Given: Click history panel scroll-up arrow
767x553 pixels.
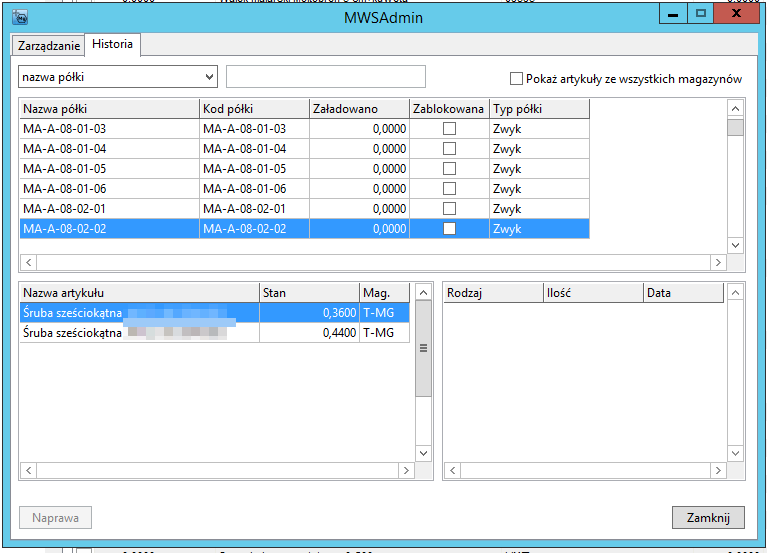Looking at the screenshot, I should pyautogui.click(x=735, y=292).
